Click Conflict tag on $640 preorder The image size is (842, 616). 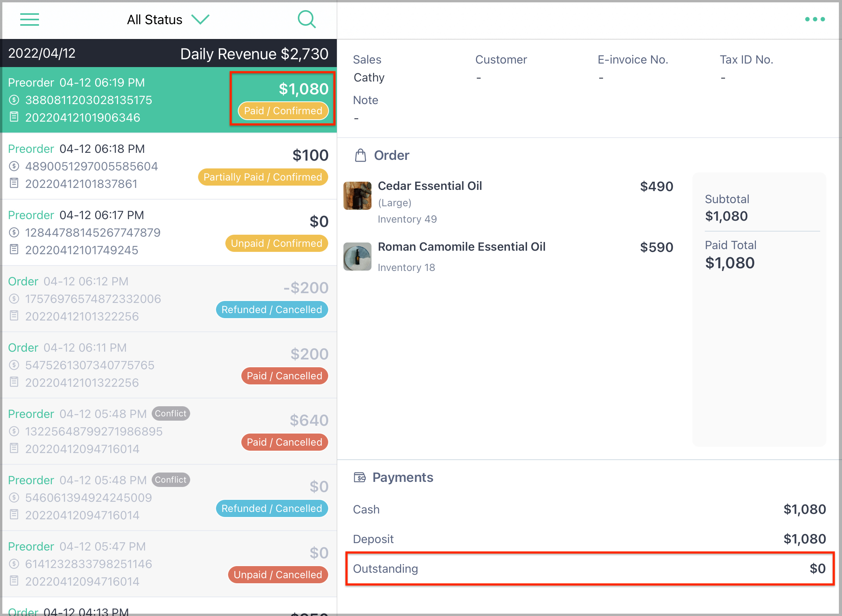pos(171,413)
